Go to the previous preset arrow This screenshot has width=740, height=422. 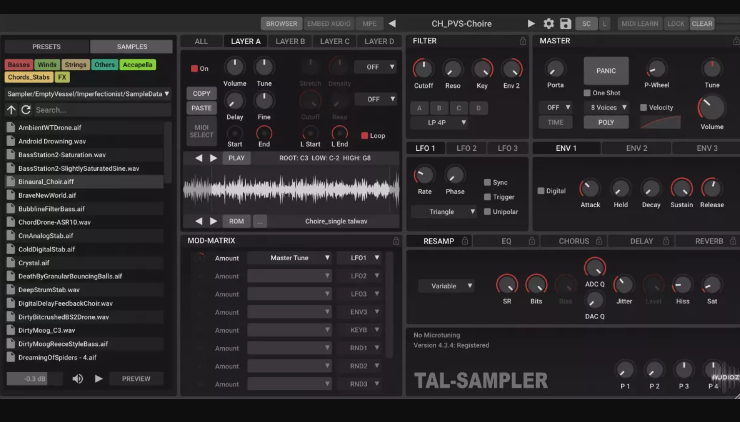click(392, 24)
